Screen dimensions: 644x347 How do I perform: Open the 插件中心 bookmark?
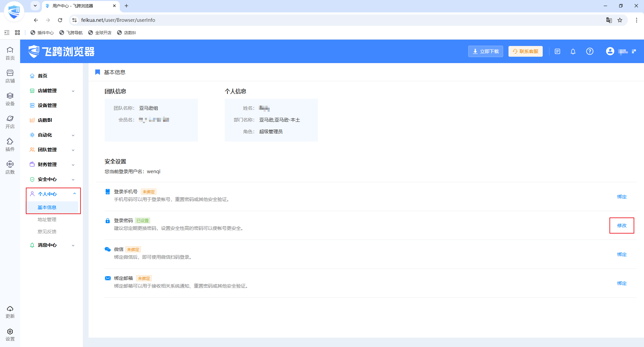[x=42, y=33]
